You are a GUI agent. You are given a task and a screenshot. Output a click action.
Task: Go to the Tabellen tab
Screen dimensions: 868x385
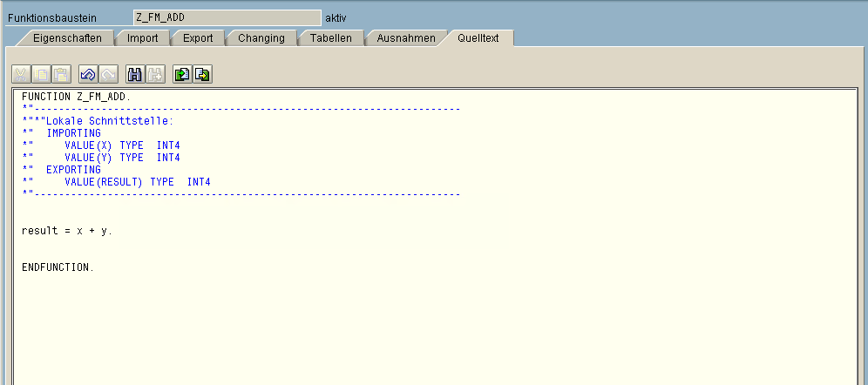[331, 38]
